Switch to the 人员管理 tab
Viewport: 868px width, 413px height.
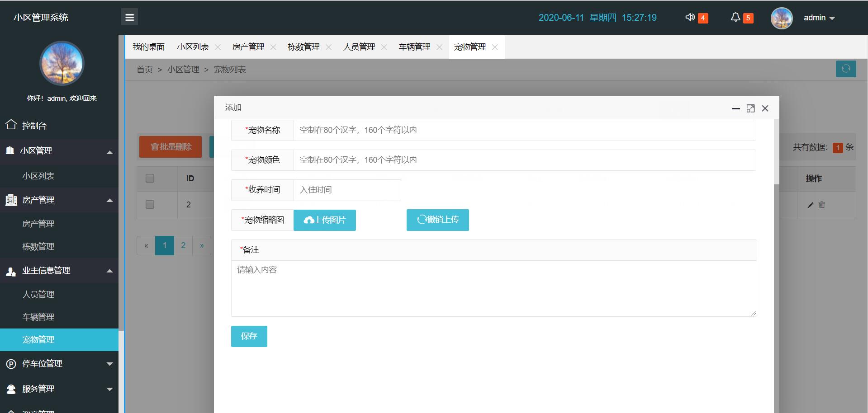tap(359, 47)
